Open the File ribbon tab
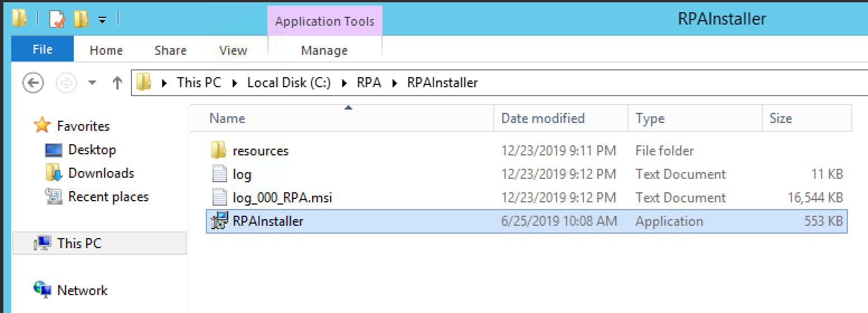 click(43, 49)
